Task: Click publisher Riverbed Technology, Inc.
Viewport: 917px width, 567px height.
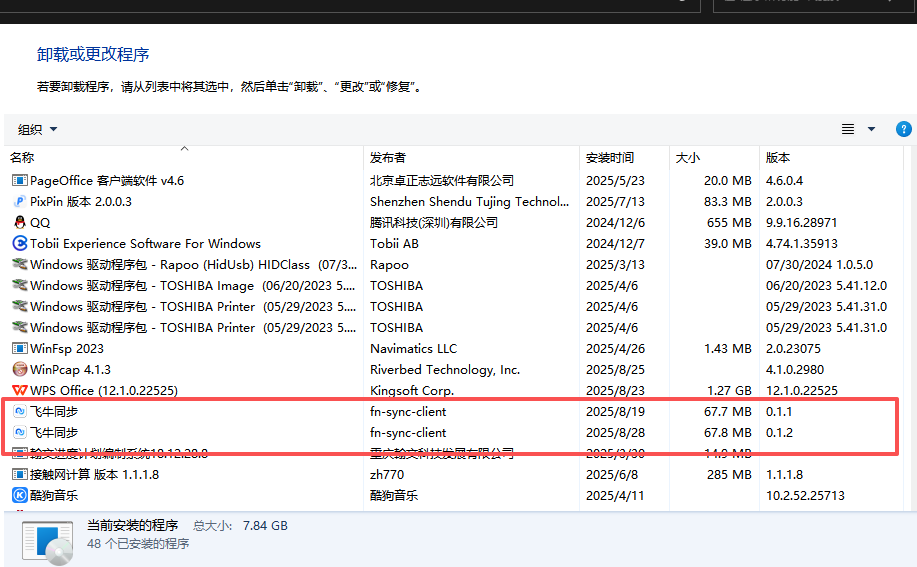Action: [x=445, y=370]
